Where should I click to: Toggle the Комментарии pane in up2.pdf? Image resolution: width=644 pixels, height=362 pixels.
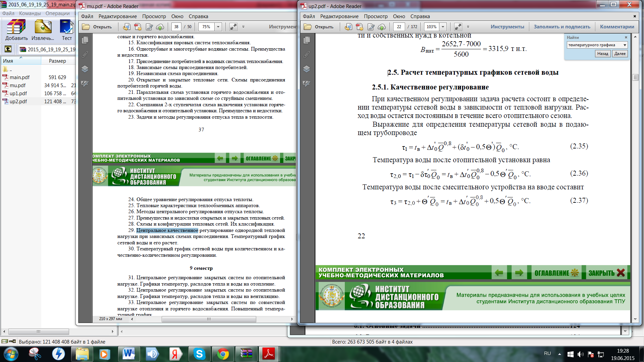coord(617,27)
